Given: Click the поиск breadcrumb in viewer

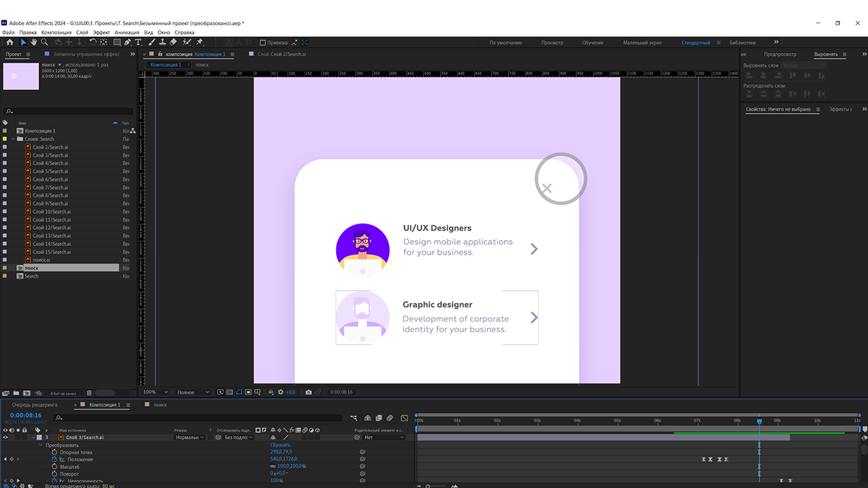Looking at the screenshot, I should 202,65.
